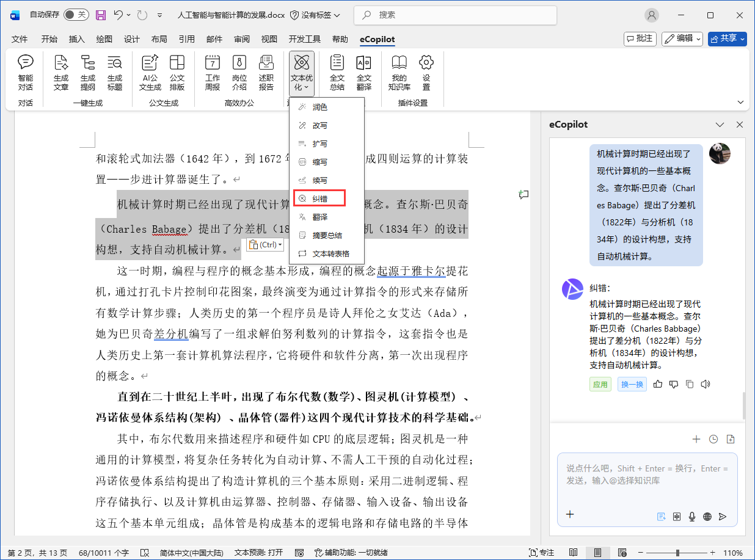Toggle 专注 mode in status bar
This screenshot has width=755, height=560.
tap(540, 553)
